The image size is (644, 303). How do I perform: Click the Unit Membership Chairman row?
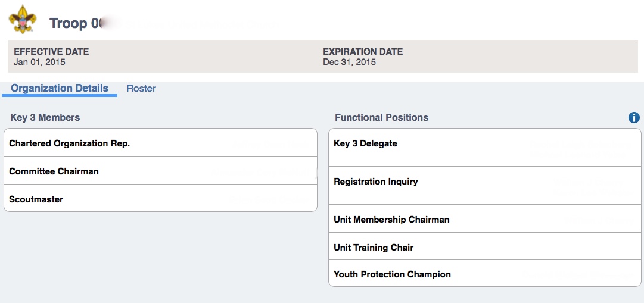tap(484, 220)
